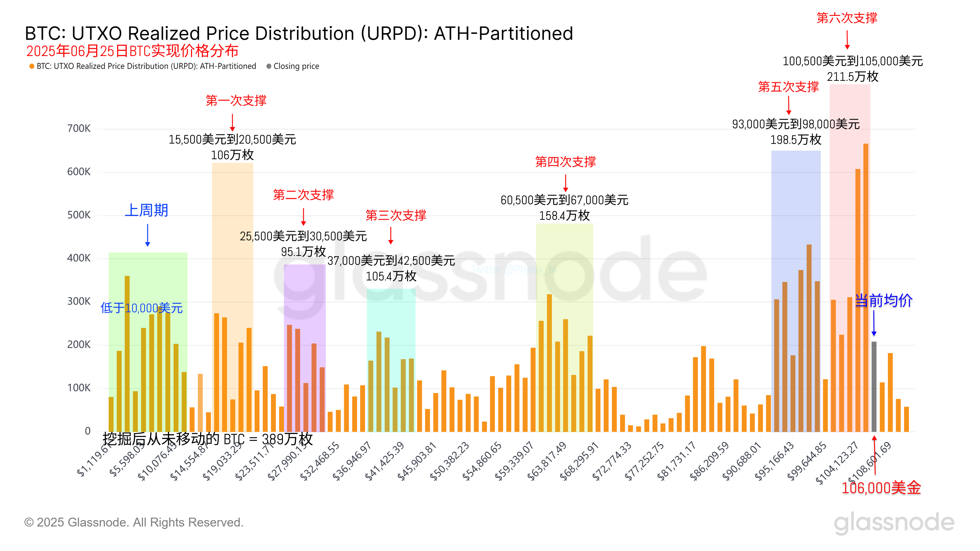Click the Glassnode copyright notice
Image resolution: width=980 pixels, height=551 pixels.
[x=134, y=522]
